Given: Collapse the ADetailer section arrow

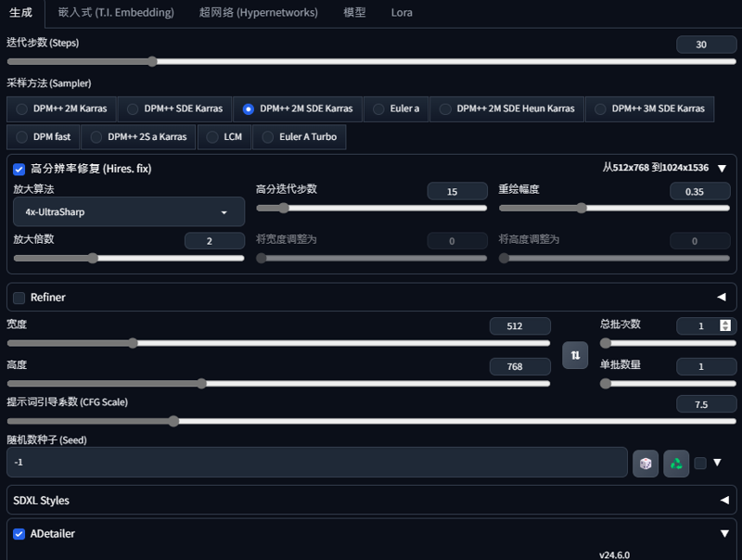Looking at the screenshot, I should click(724, 533).
